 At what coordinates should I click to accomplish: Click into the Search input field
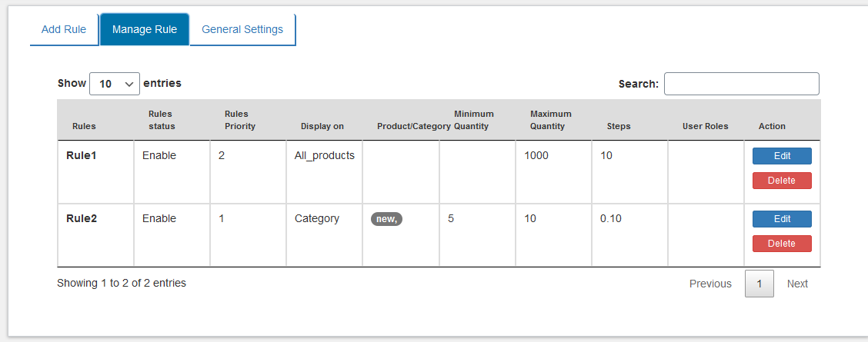tap(741, 84)
